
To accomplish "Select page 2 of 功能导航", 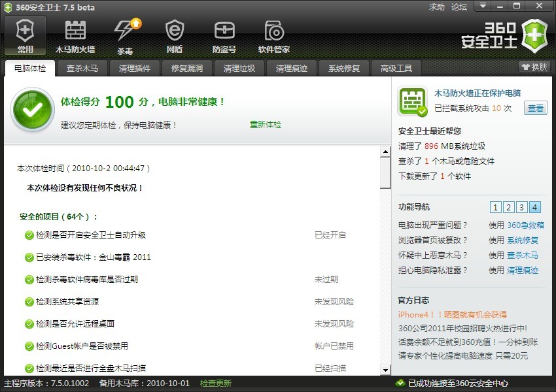I will (x=508, y=207).
